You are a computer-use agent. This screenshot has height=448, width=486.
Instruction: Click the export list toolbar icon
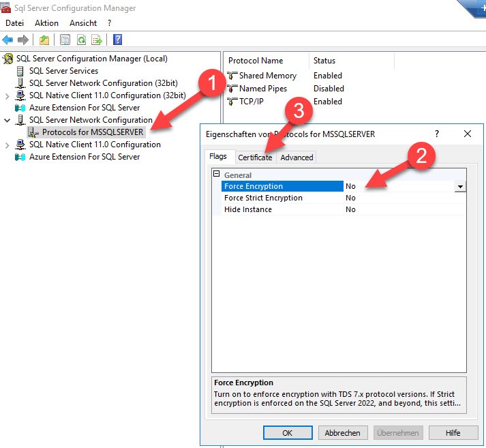coord(97,40)
